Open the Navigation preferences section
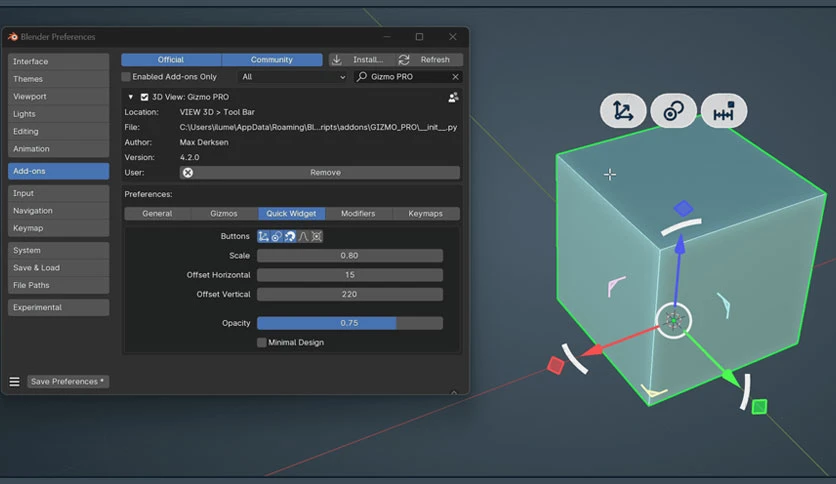This screenshot has height=484, width=836. click(59, 211)
